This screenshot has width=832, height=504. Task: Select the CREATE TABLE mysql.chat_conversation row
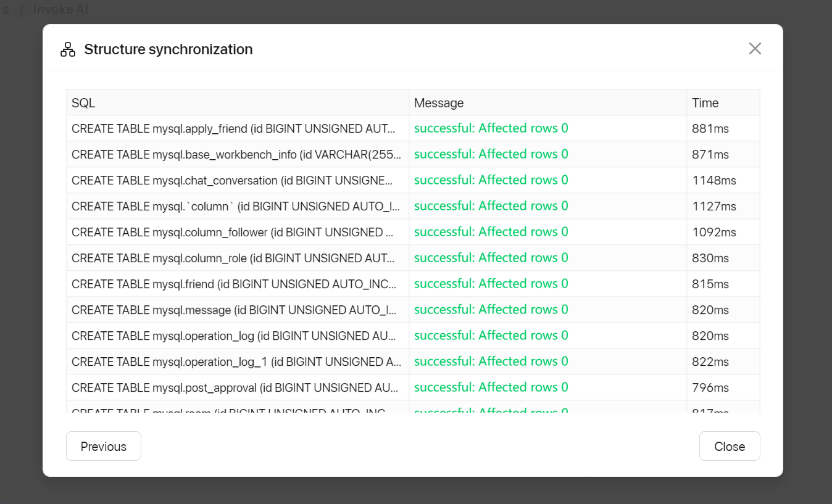point(413,180)
